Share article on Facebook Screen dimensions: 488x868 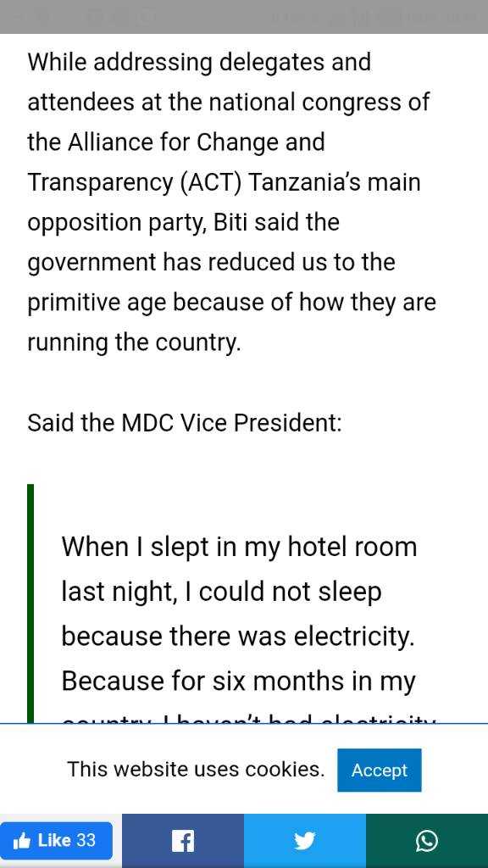point(183,841)
